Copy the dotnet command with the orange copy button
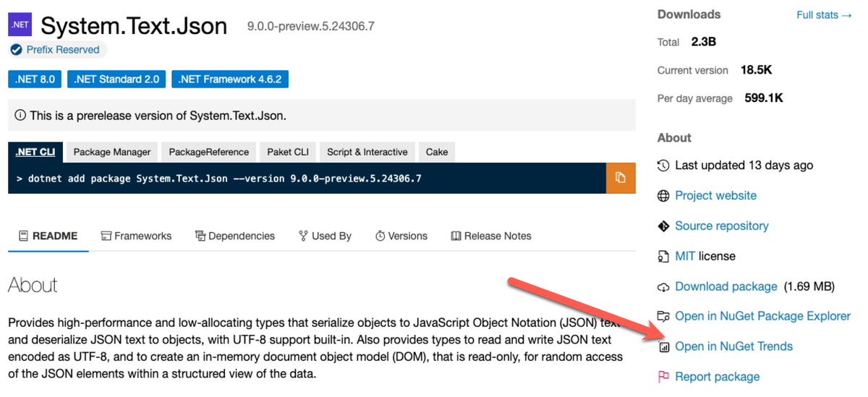This screenshot has height=397, width=868. pyautogui.click(x=621, y=178)
